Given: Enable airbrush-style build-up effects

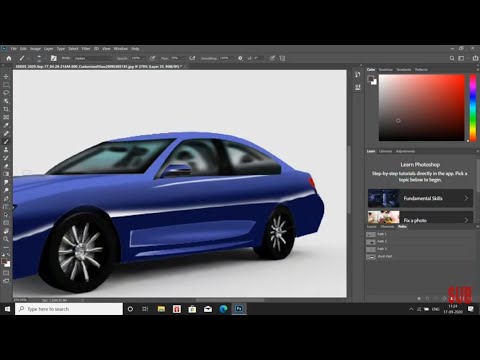Looking at the screenshot, I should click(192, 58).
